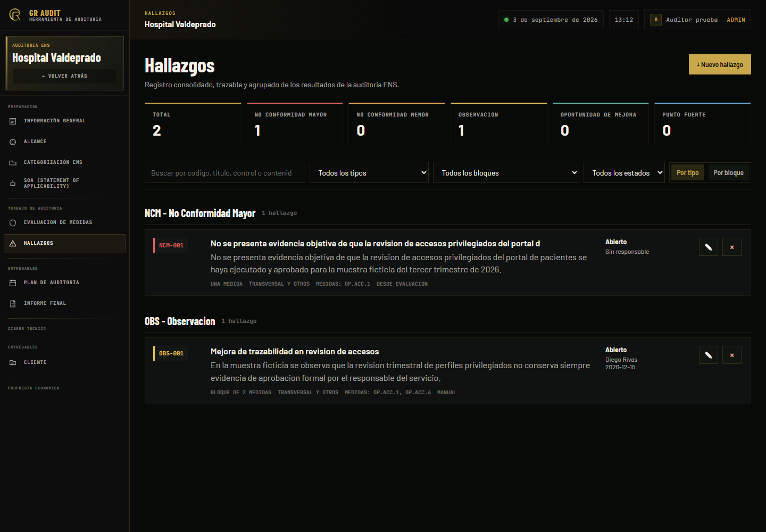Click the Cierre Técnico sidebar label
The image size is (766, 532).
coord(27,329)
